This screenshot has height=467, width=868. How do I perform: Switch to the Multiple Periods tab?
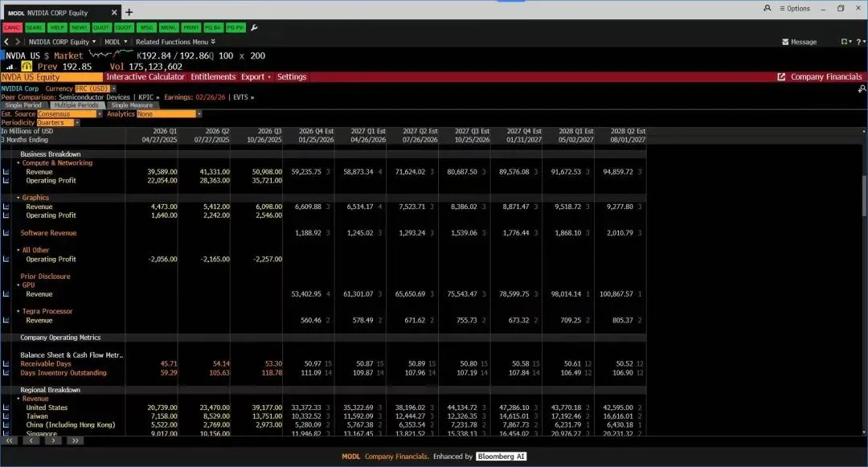76,105
